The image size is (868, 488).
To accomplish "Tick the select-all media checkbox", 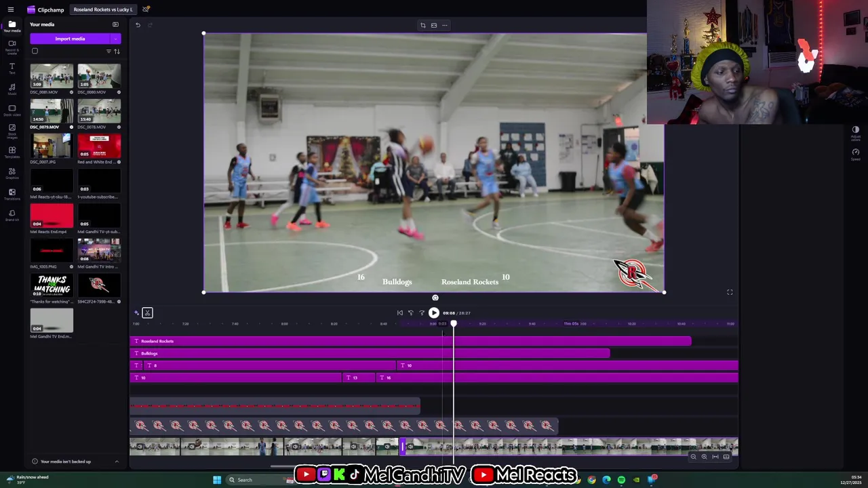I will pyautogui.click(x=35, y=51).
